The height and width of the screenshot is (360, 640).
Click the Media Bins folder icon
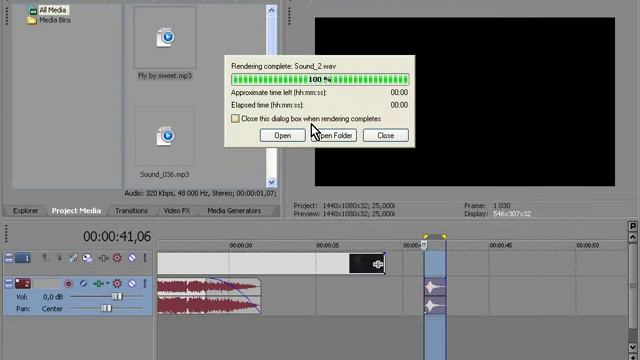[32, 20]
